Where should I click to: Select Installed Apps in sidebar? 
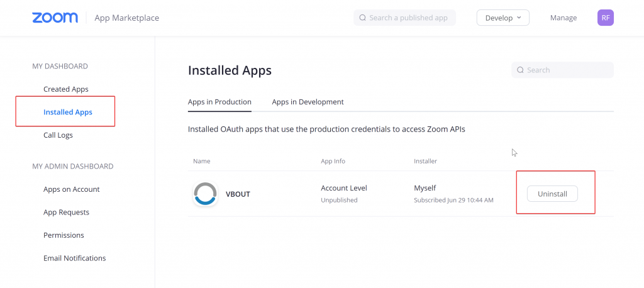(x=68, y=112)
